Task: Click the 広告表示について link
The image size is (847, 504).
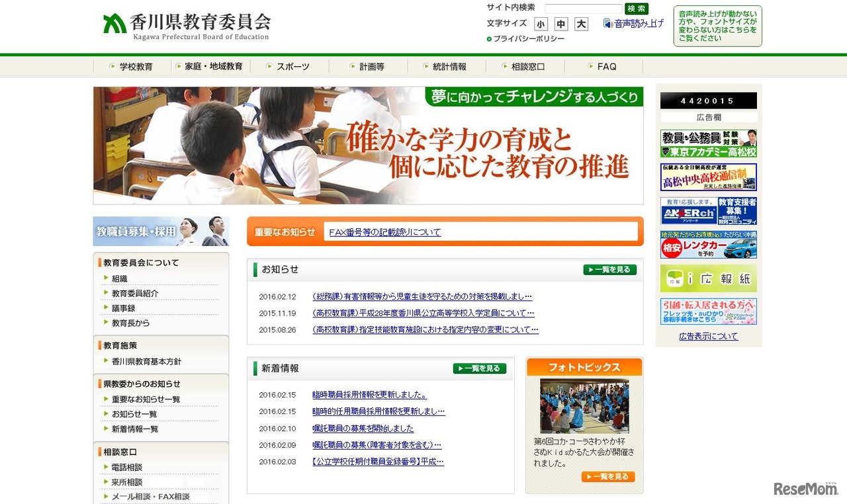Action: click(707, 337)
